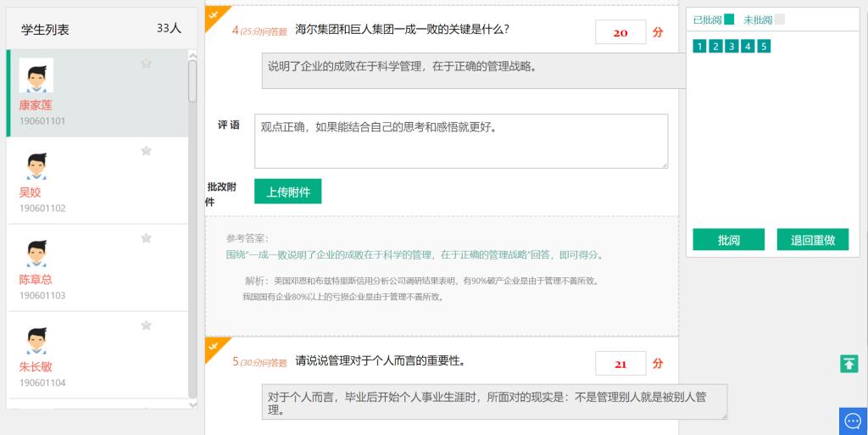The height and width of the screenshot is (435, 868).
Task: Click 康家莲's avatar picture
Action: (x=36, y=76)
